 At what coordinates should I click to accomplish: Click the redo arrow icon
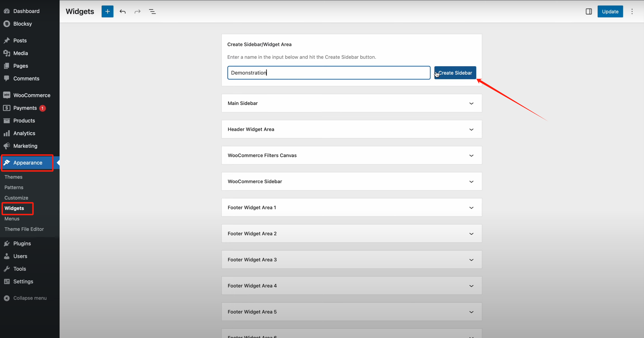pyautogui.click(x=137, y=11)
